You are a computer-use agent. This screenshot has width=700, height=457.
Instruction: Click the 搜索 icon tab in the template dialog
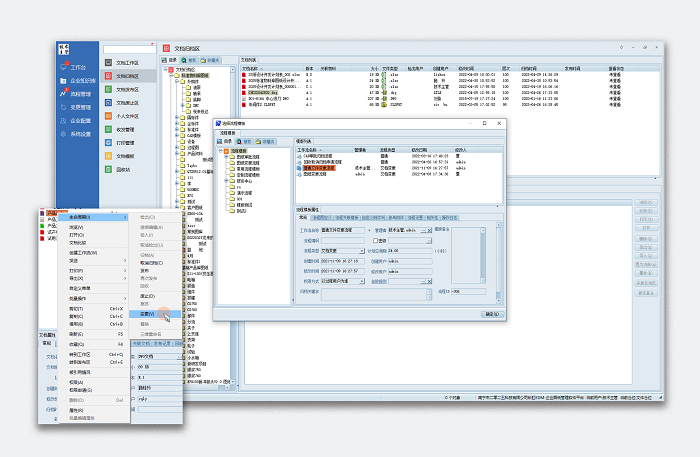(244, 141)
